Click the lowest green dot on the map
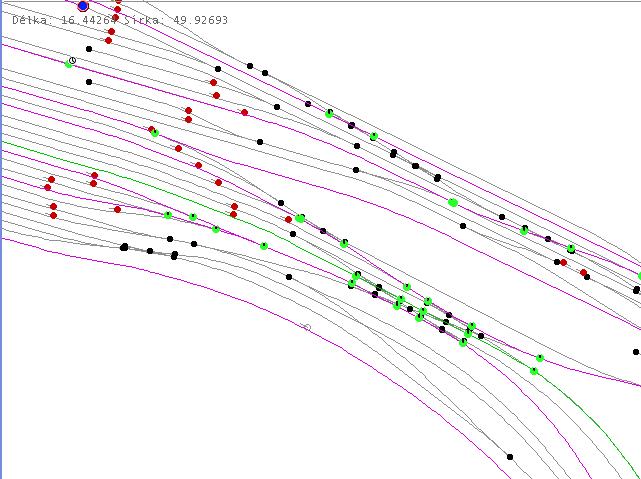641x479 pixels. (534, 371)
